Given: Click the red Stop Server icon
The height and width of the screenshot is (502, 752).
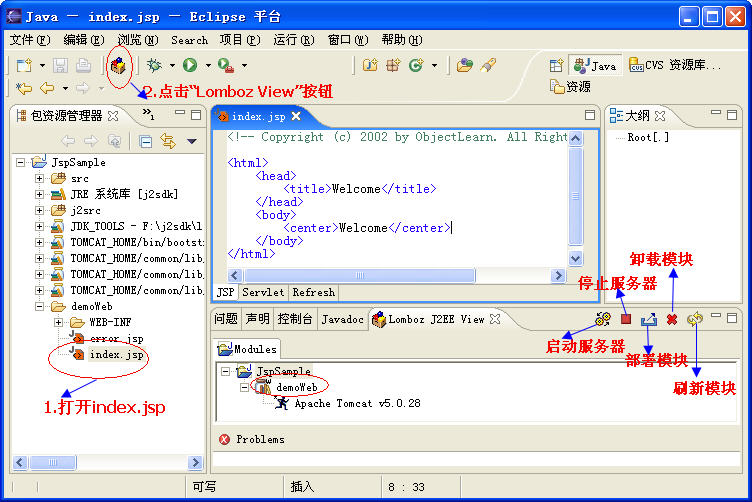Looking at the screenshot, I should (x=626, y=319).
